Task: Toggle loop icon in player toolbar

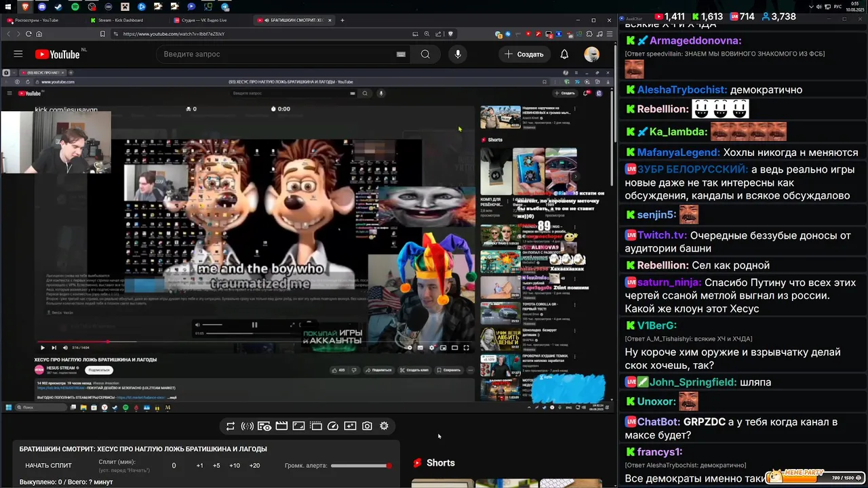Action: coord(231,426)
